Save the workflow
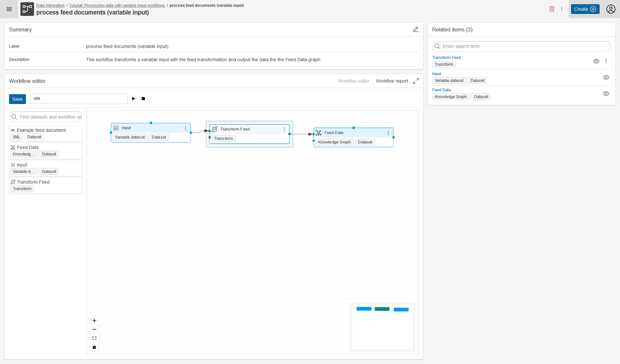The height and width of the screenshot is (364, 620). (x=17, y=99)
